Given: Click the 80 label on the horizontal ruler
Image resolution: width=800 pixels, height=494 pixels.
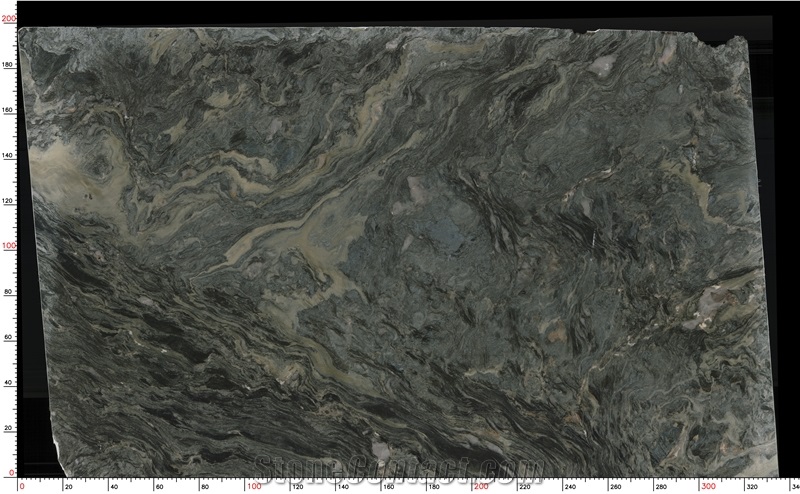Looking at the screenshot, I should click(205, 487).
